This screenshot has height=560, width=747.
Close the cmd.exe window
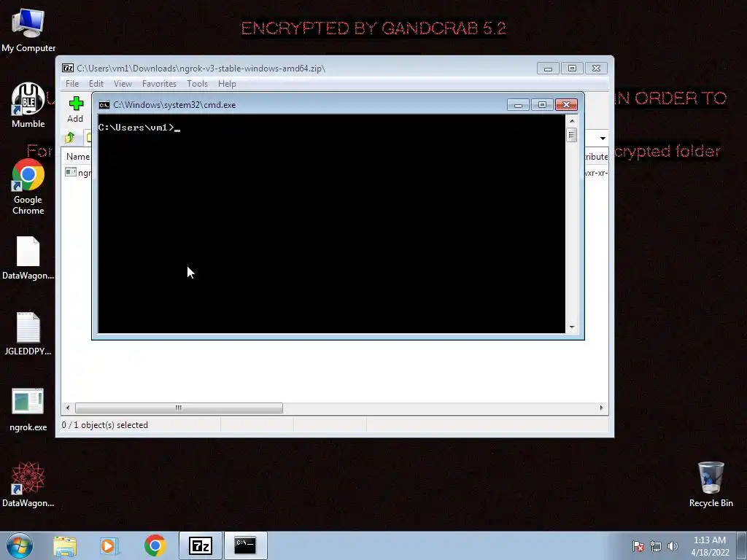pos(566,105)
